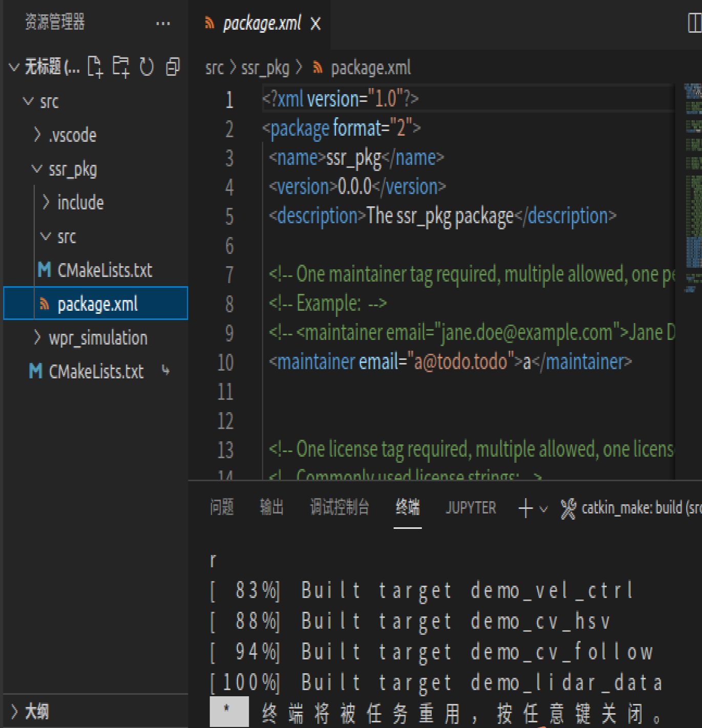
Task: Open the 调试控制台 debug console tab
Action: (339, 507)
